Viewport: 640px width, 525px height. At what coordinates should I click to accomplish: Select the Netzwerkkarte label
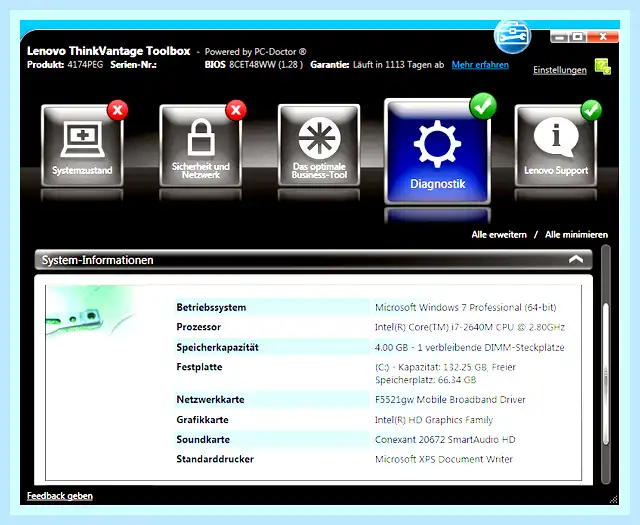210,400
